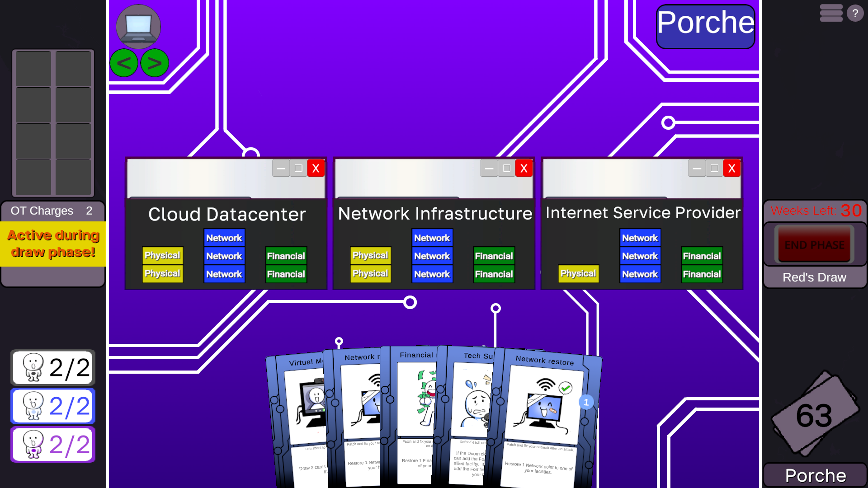Click Internet Service Provider's yellow Physical point

coord(578,273)
